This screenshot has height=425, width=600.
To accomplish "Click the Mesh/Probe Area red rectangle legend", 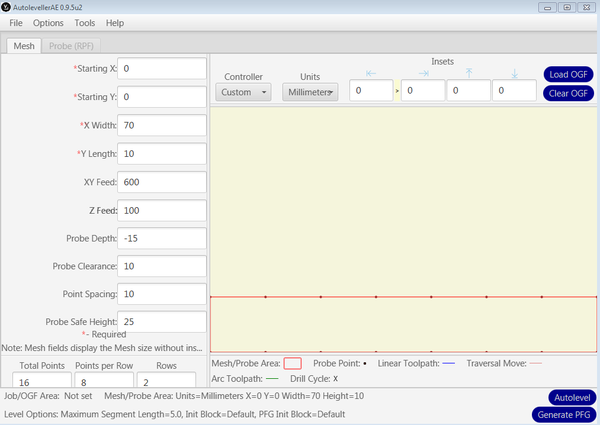I will coord(292,363).
